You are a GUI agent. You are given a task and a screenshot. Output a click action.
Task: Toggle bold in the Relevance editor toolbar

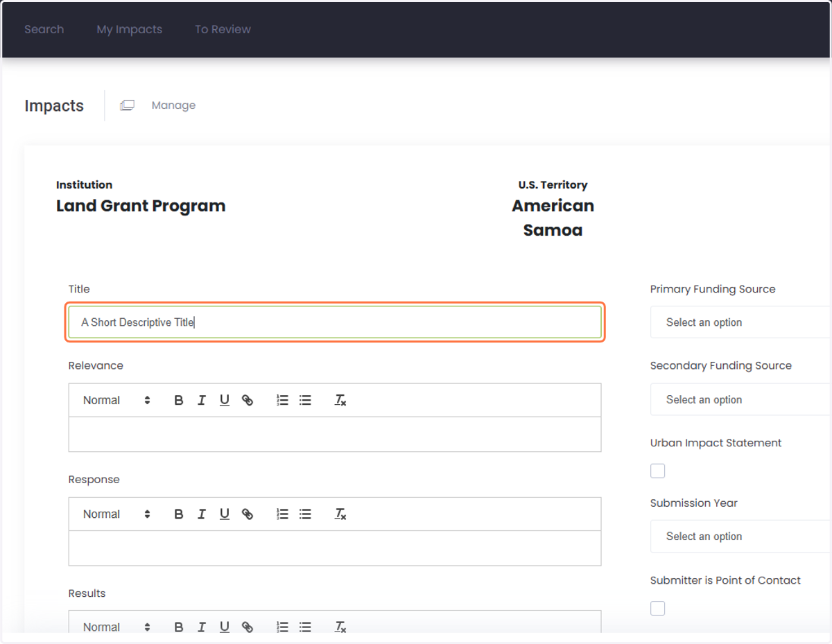[x=179, y=400]
